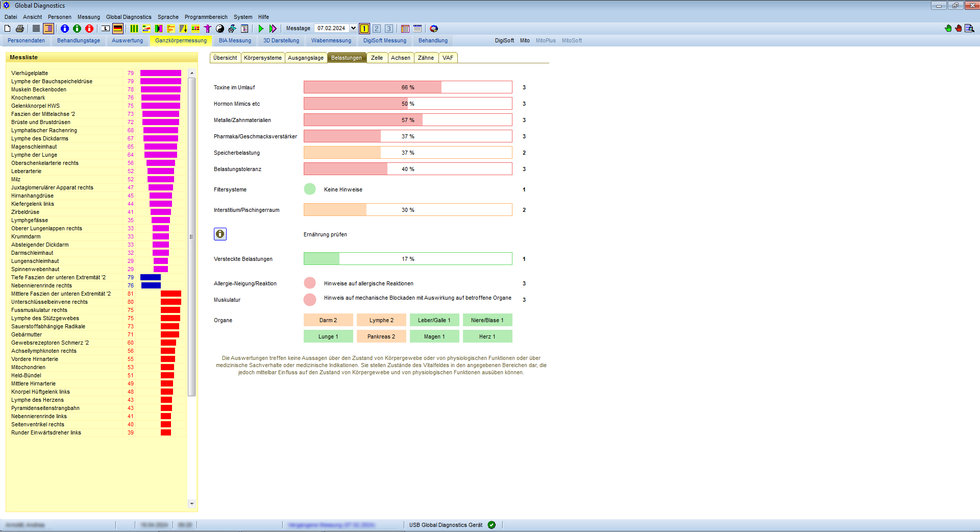Click the sort-down arrow list icon

[x=183, y=29]
